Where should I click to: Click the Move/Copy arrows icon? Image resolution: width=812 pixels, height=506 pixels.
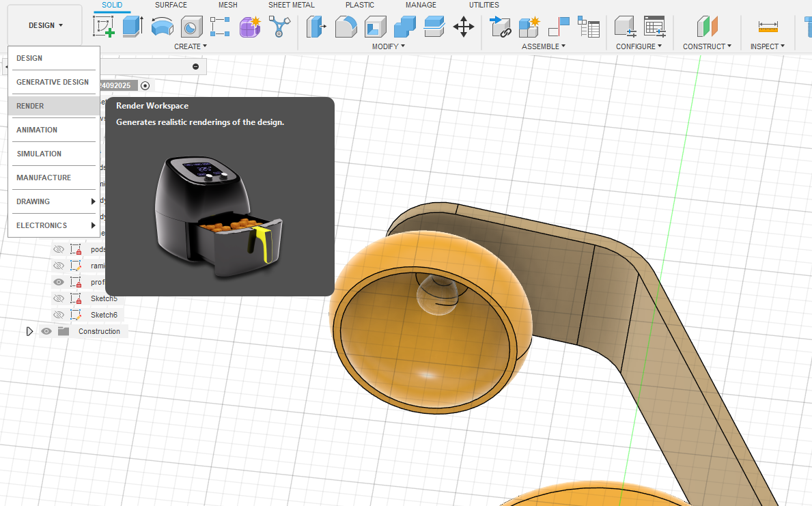[464, 27]
